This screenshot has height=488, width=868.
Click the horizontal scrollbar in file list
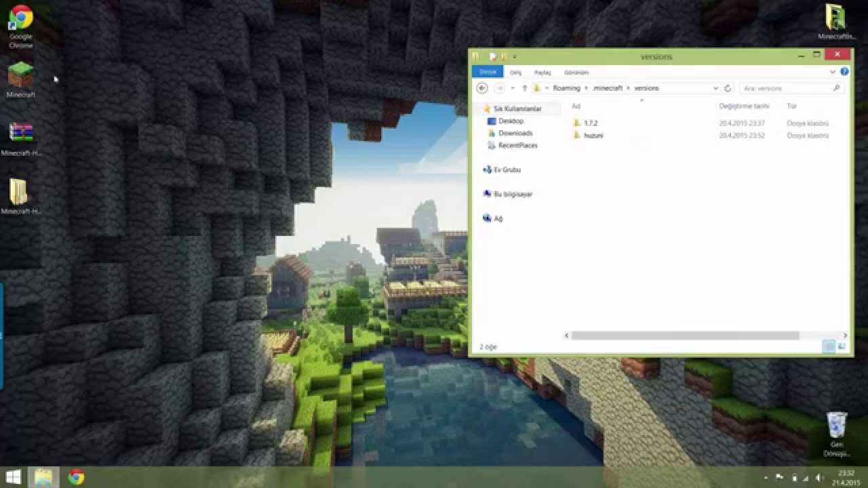click(x=685, y=335)
